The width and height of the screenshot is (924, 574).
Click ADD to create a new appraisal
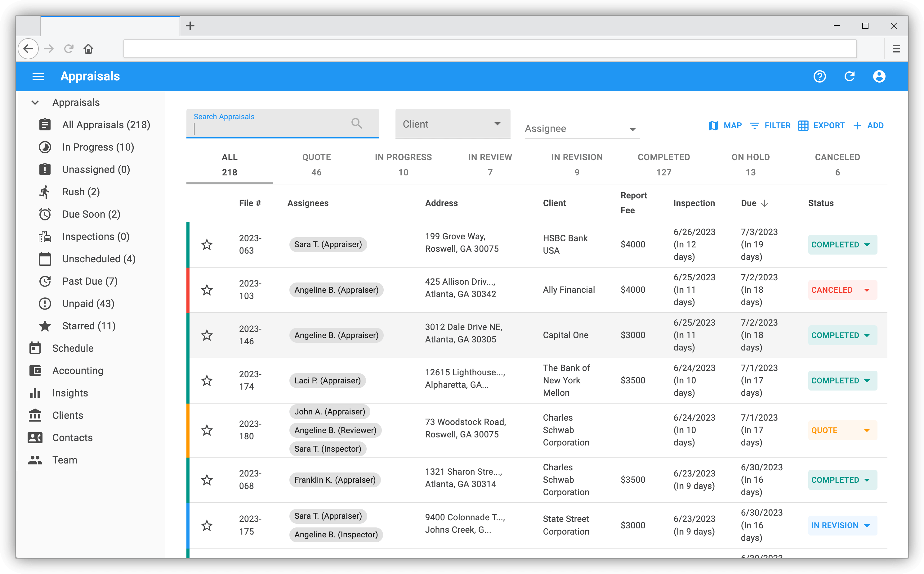point(868,126)
